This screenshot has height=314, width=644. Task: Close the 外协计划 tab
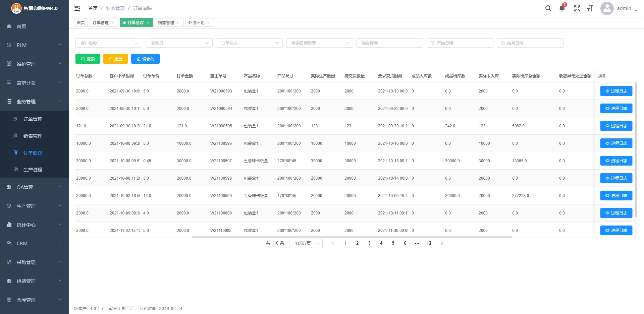[x=208, y=23]
